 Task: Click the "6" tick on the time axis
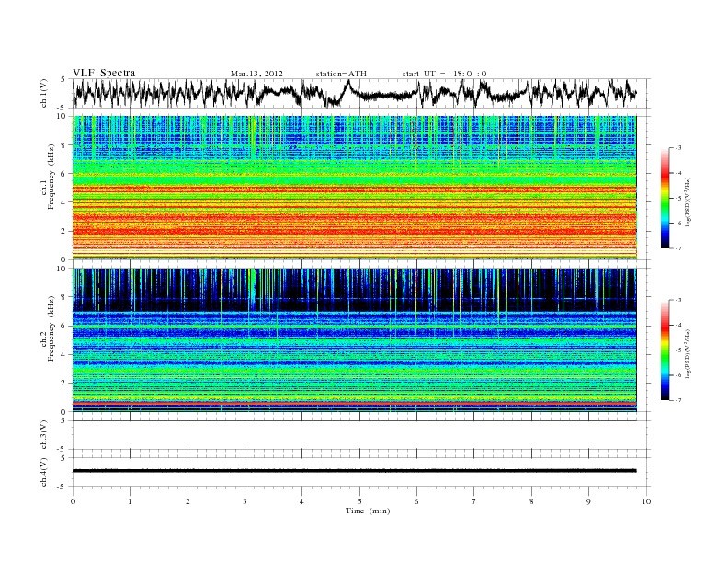tap(417, 501)
